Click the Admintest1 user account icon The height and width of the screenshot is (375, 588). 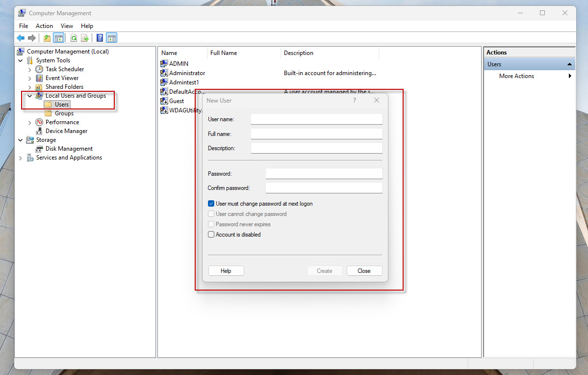tap(164, 82)
